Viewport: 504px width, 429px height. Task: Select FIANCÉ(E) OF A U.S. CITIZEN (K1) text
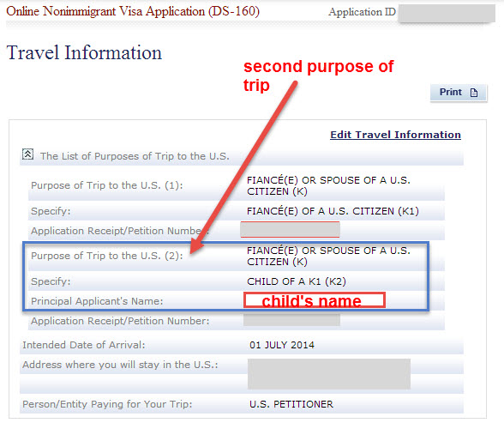(x=333, y=211)
